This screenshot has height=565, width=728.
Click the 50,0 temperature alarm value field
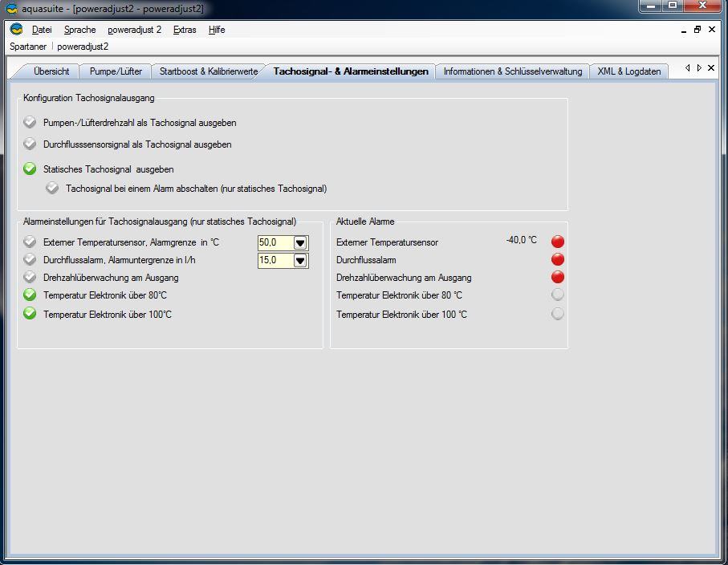coord(276,242)
